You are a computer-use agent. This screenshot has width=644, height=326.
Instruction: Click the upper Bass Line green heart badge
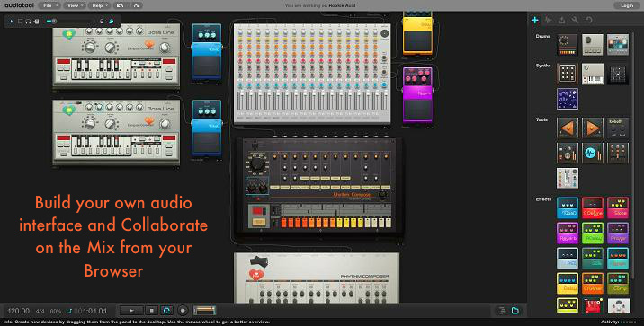click(69, 34)
